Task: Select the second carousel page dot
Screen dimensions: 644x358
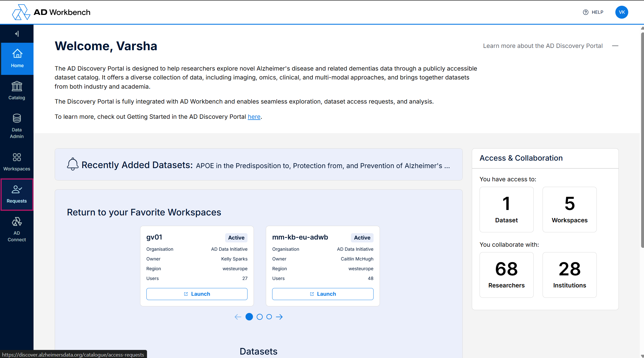Action: point(260,317)
